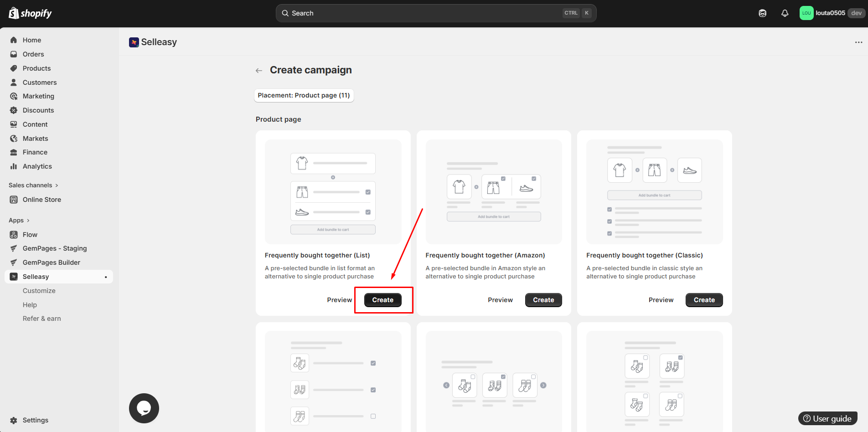868x432 pixels.
Task: Click the 'Create campaign' heading
Action: coord(311,70)
